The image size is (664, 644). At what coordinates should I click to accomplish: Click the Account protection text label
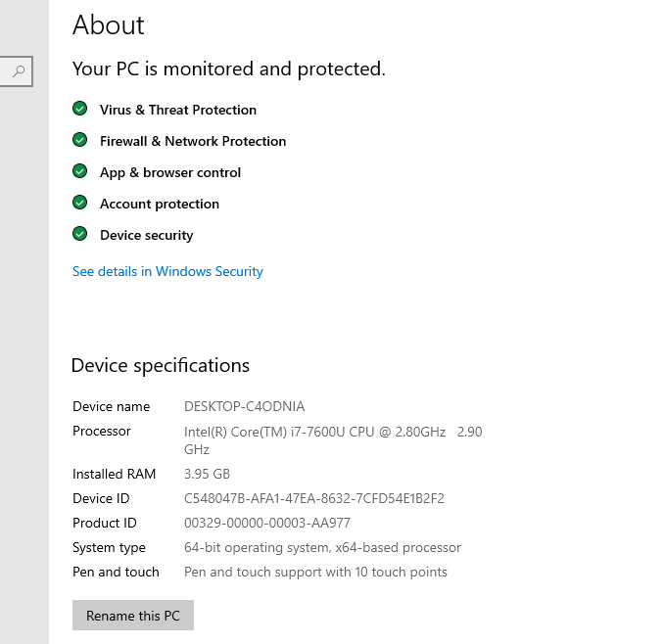coord(159,204)
